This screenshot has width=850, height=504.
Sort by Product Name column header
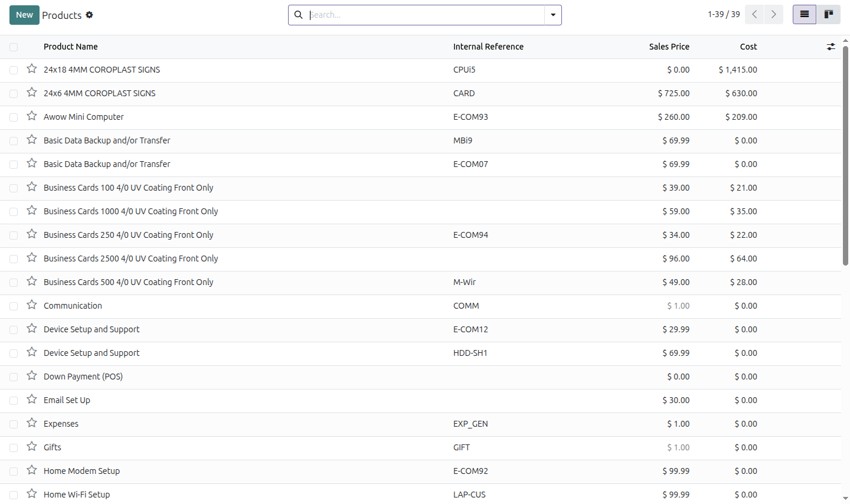71,47
